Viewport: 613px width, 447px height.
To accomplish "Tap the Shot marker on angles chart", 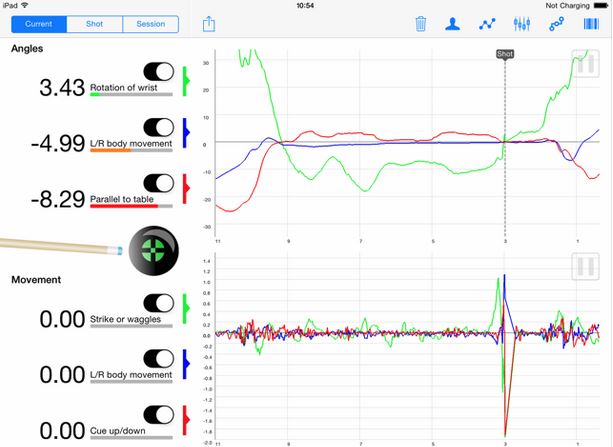I will pyautogui.click(x=505, y=54).
